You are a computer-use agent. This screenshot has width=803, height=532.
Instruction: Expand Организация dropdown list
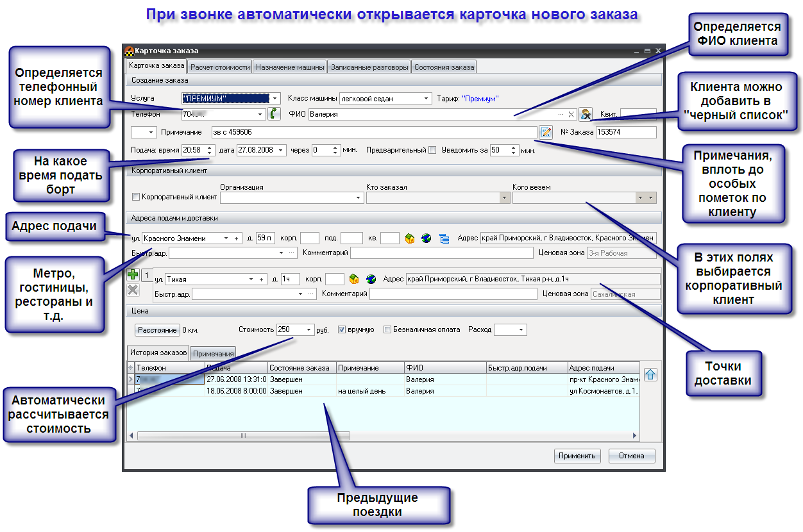tap(358, 198)
